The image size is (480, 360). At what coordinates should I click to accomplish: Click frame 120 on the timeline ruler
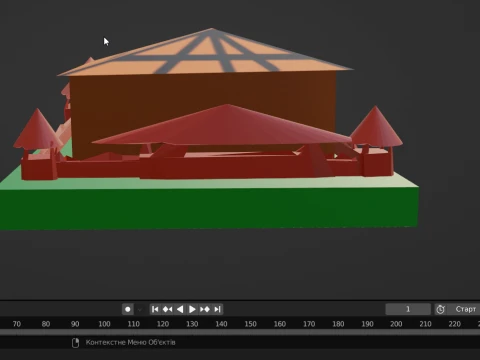pyautogui.click(x=163, y=324)
